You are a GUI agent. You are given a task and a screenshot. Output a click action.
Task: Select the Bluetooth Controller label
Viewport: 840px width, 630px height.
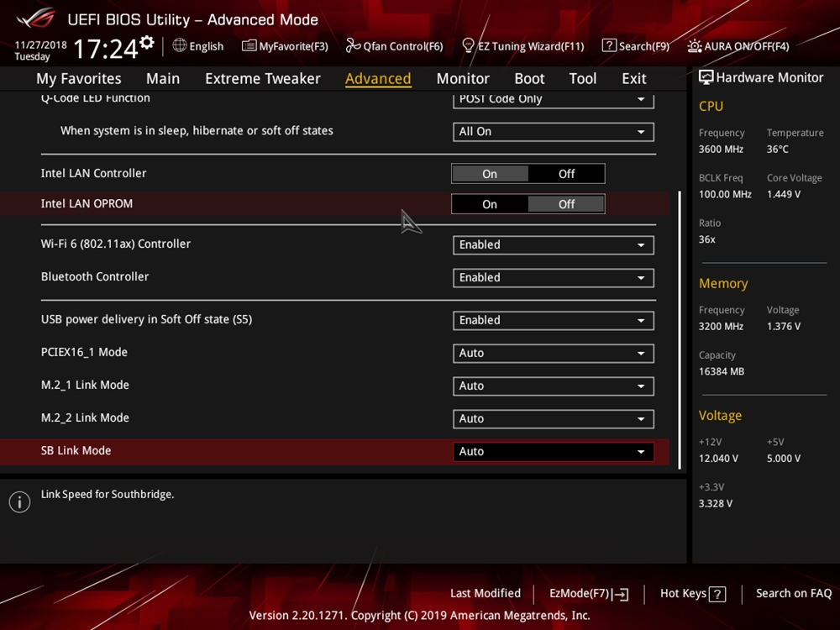pyautogui.click(x=95, y=277)
